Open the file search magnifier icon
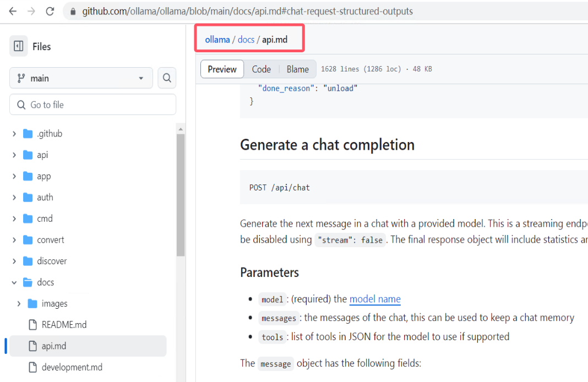Image resolution: width=588 pixels, height=382 pixels. [167, 78]
